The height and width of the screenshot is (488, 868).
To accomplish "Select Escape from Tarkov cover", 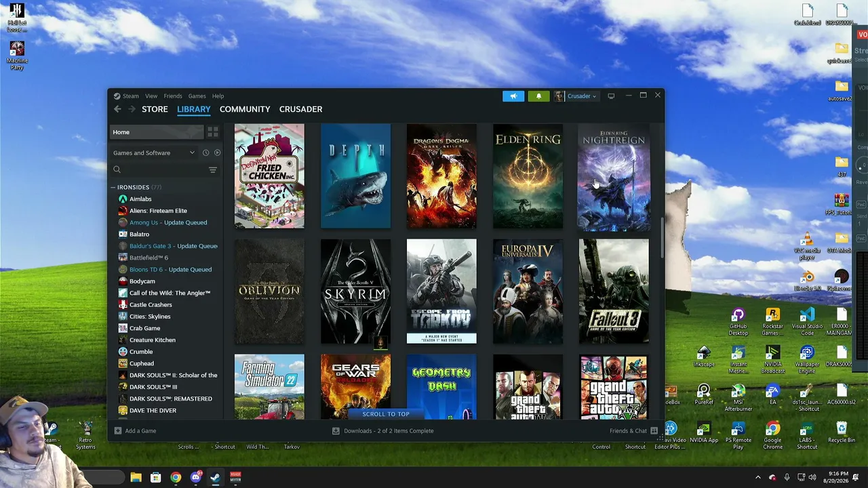I will [x=441, y=291].
